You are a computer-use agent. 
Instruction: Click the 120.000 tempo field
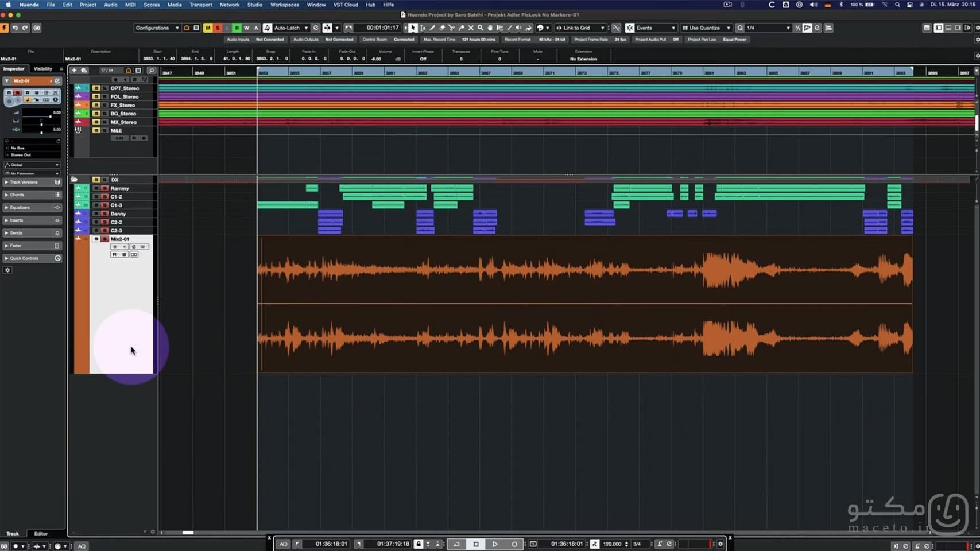tap(612, 544)
